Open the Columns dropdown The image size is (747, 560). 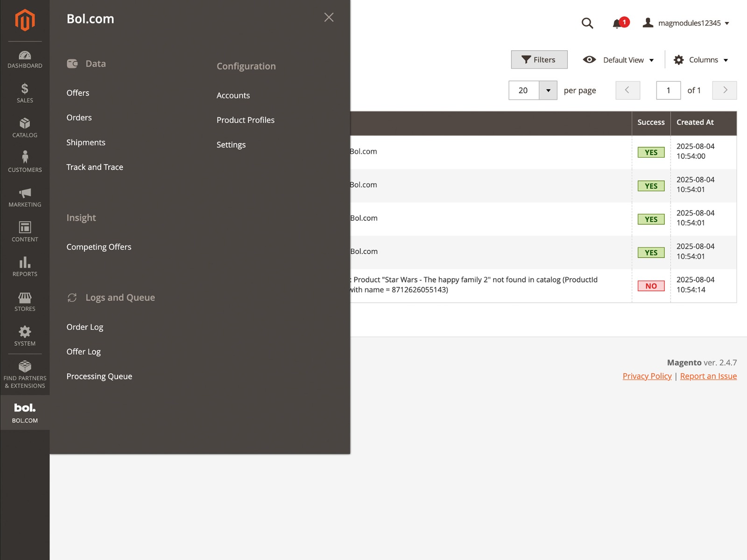[701, 60]
